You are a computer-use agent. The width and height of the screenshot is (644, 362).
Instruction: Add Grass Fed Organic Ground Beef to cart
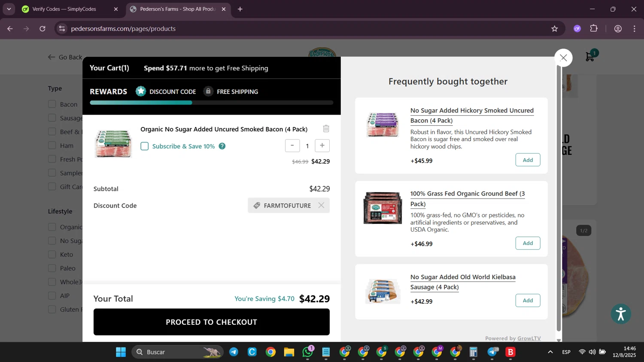pyautogui.click(x=528, y=243)
